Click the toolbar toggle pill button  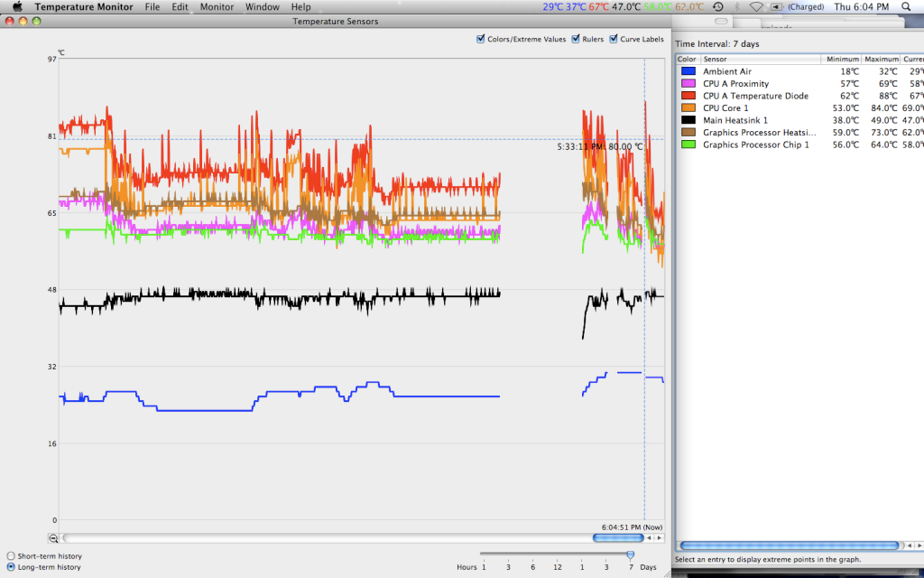pos(719,22)
